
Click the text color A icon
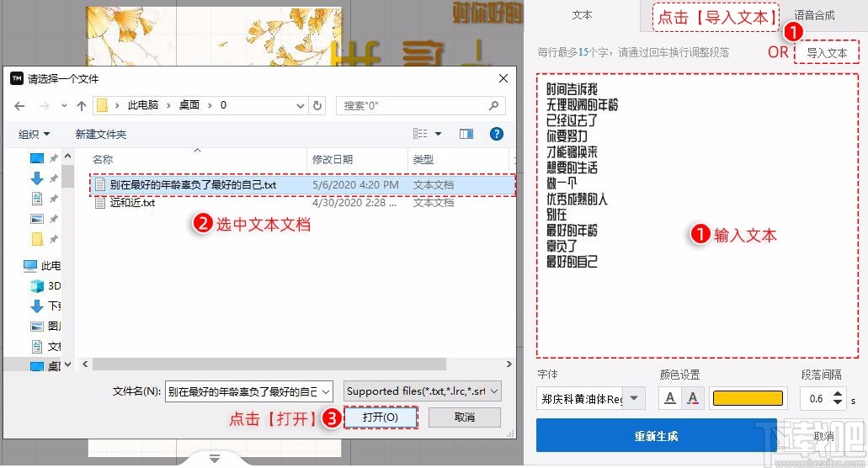point(670,398)
